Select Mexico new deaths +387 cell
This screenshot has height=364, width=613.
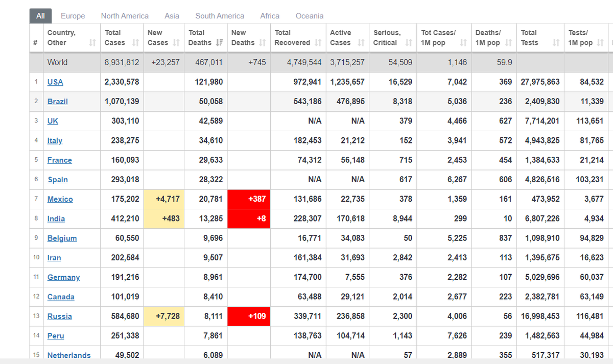(x=249, y=199)
